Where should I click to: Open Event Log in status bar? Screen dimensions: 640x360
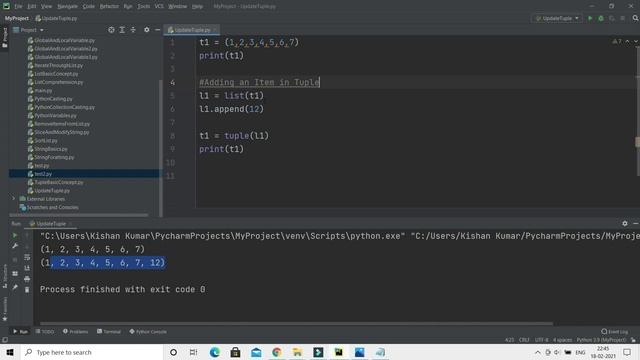[x=615, y=332]
